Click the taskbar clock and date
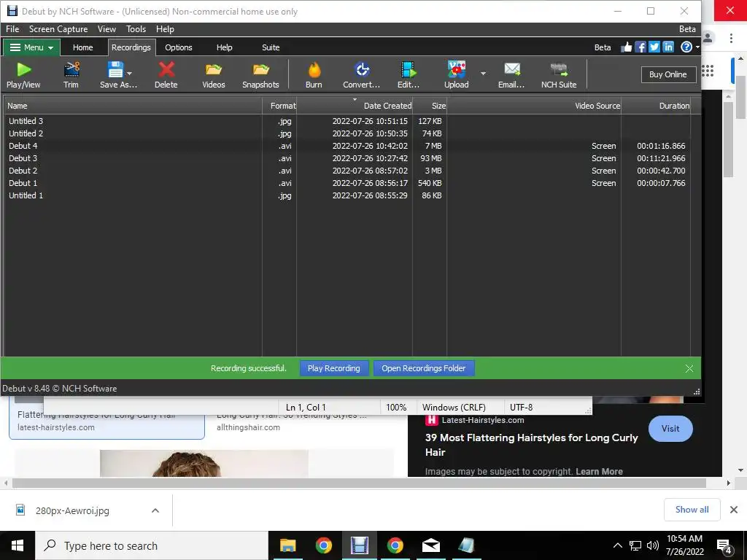 [684, 545]
